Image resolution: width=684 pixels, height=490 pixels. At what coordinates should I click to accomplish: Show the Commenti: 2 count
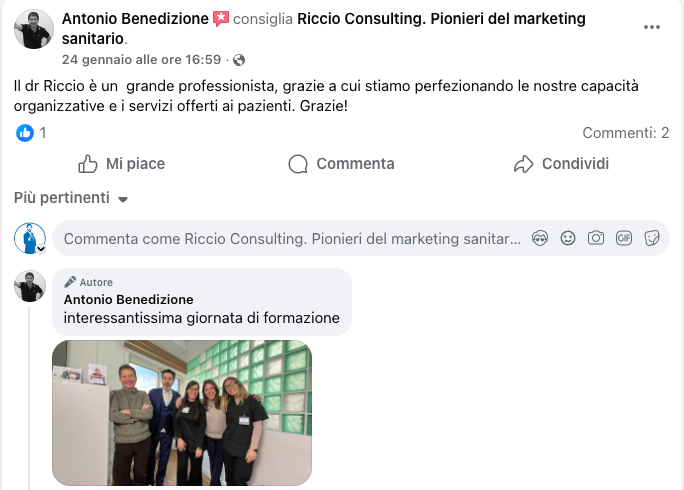click(x=625, y=132)
